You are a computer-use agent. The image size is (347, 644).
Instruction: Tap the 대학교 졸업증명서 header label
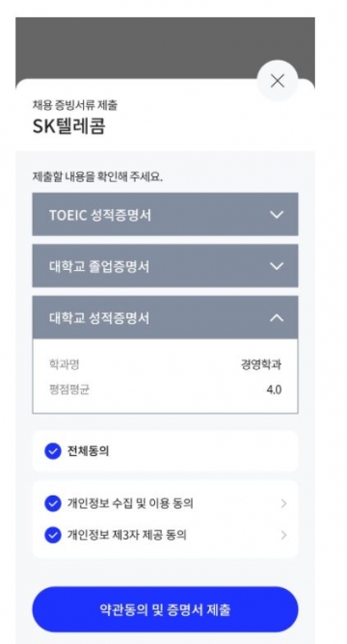click(99, 266)
